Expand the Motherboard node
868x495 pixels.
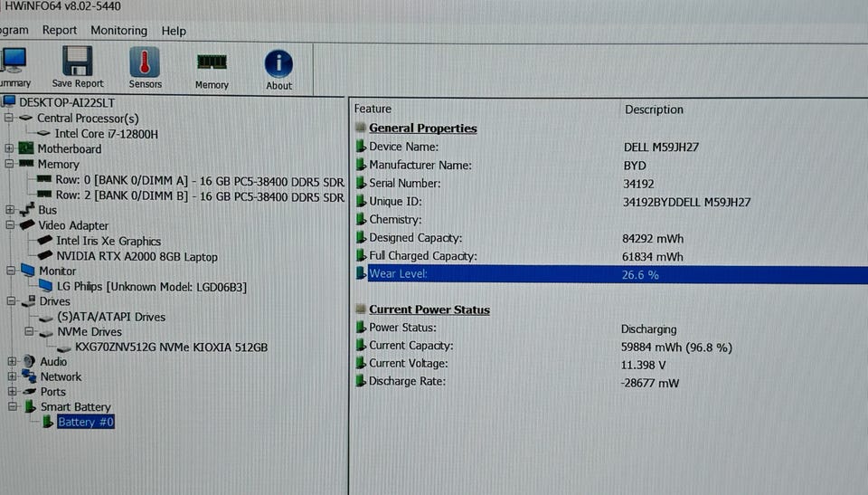coord(9,148)
